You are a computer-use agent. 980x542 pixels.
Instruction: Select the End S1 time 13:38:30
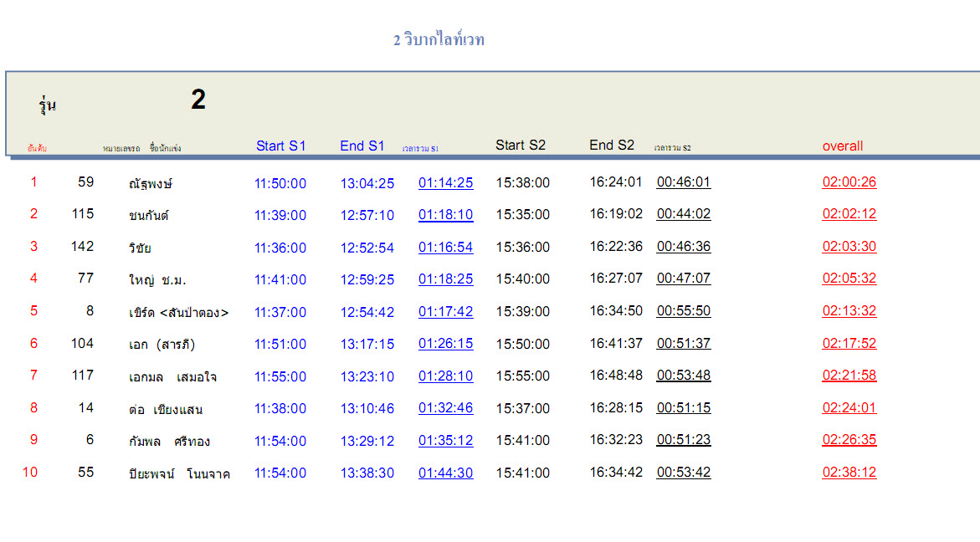367,473
